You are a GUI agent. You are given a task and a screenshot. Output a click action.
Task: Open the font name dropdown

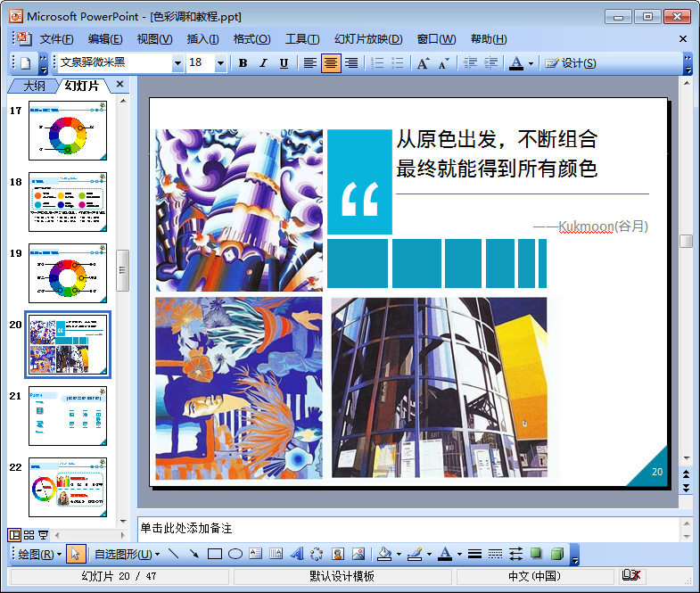click(x=177, y=63)
